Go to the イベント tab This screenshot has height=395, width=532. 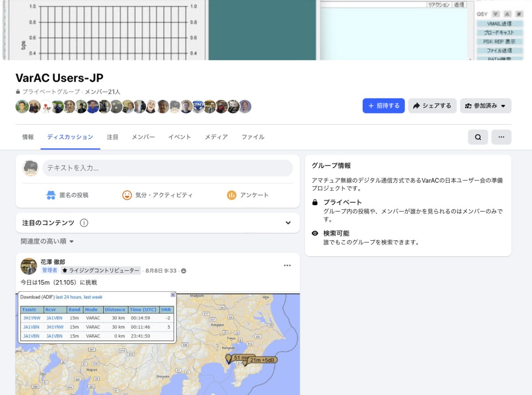(180, 137)
